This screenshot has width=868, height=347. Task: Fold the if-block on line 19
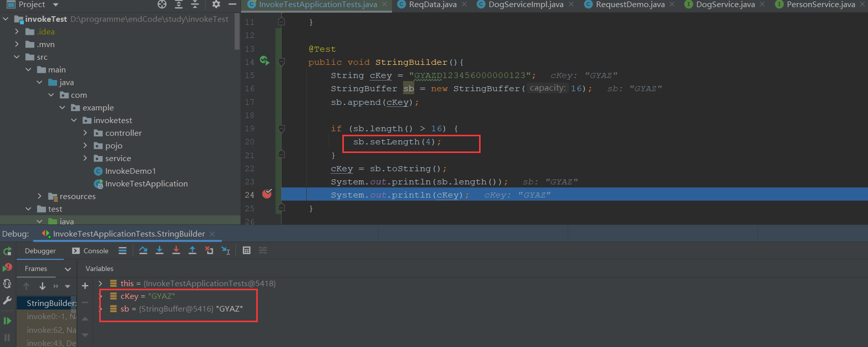point(282,128)
